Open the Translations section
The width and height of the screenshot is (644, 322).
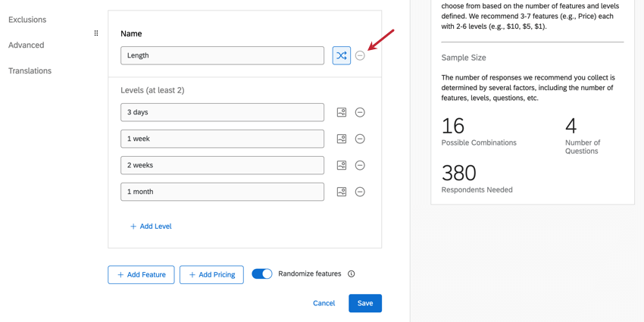tap(30, 70)
